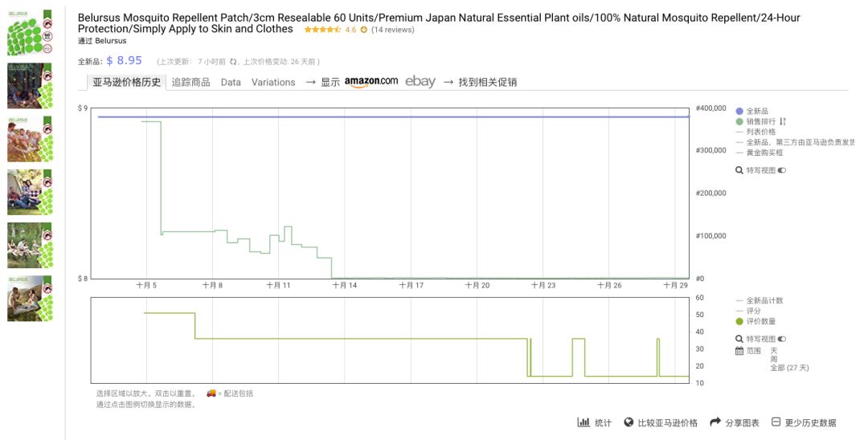868x440 pixels.
Task: Click the ebay logo
Action: [420, 81]
